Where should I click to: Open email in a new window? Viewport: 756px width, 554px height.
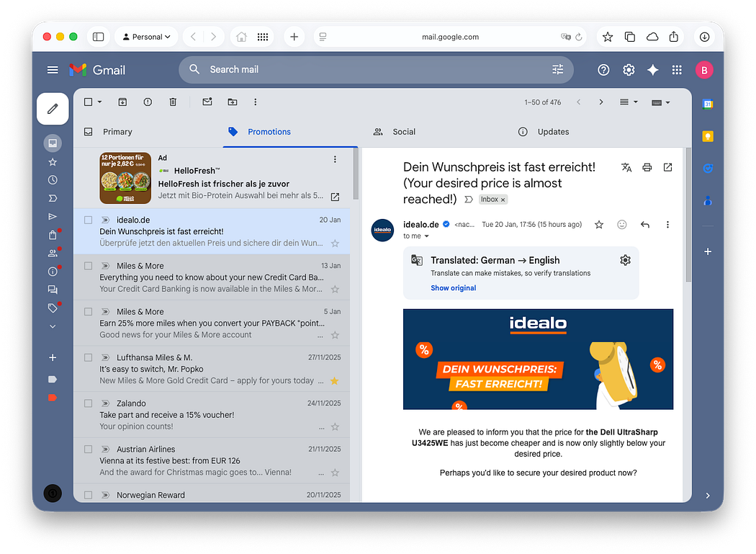point(667,166)
